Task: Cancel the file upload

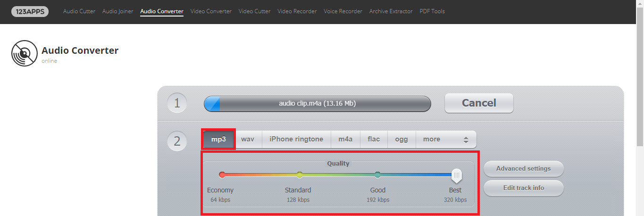Action: (479, 103)
